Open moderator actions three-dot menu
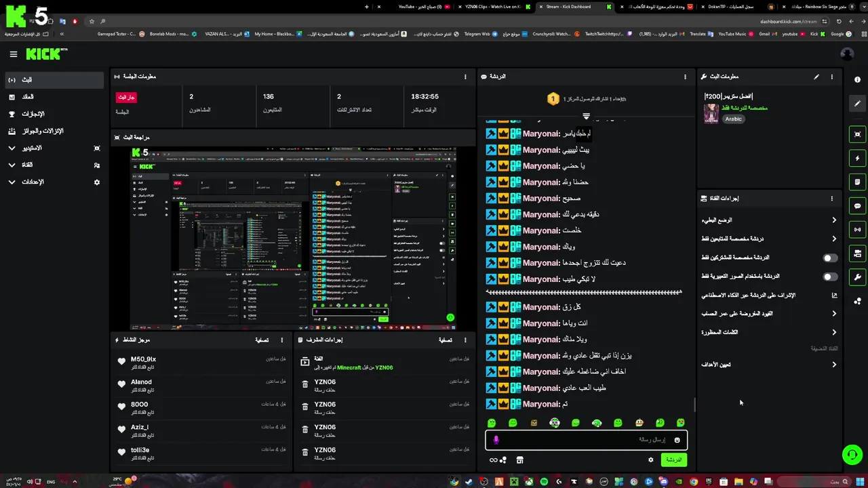Viewport: 868px width, 488px height. [x=465, y=340]
